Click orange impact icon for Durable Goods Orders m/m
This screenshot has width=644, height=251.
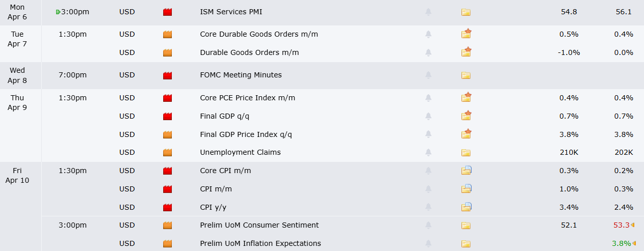167,52
